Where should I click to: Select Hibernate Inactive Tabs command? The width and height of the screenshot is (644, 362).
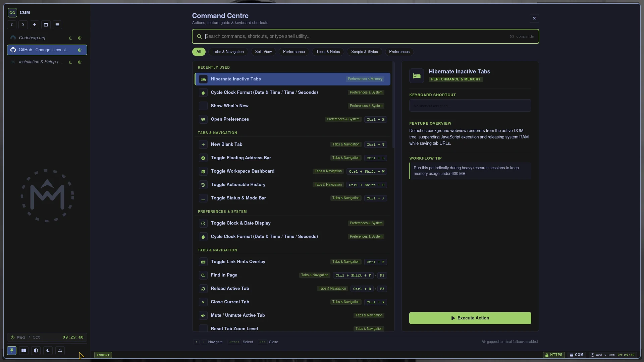tap(292, 79)
